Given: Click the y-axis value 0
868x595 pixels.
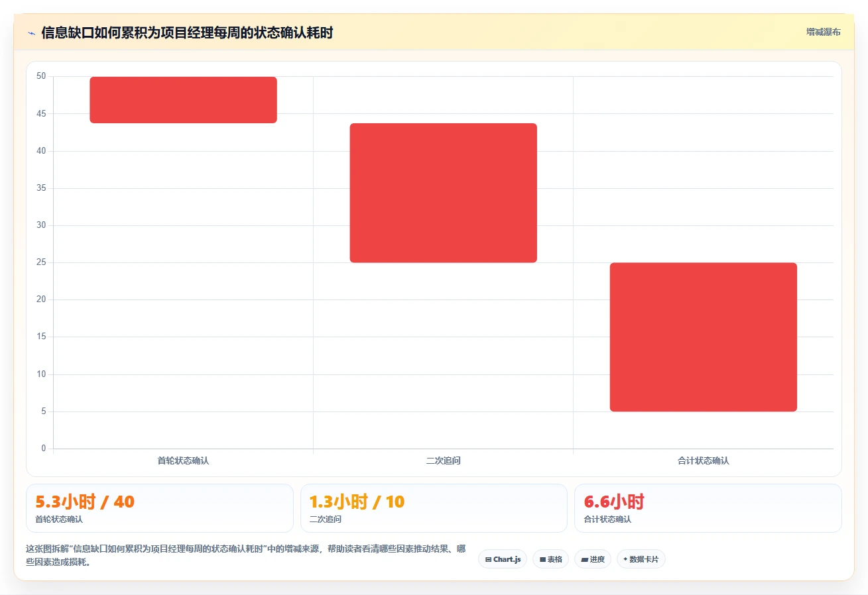Looking at the screenshot, I should [44, 449].
